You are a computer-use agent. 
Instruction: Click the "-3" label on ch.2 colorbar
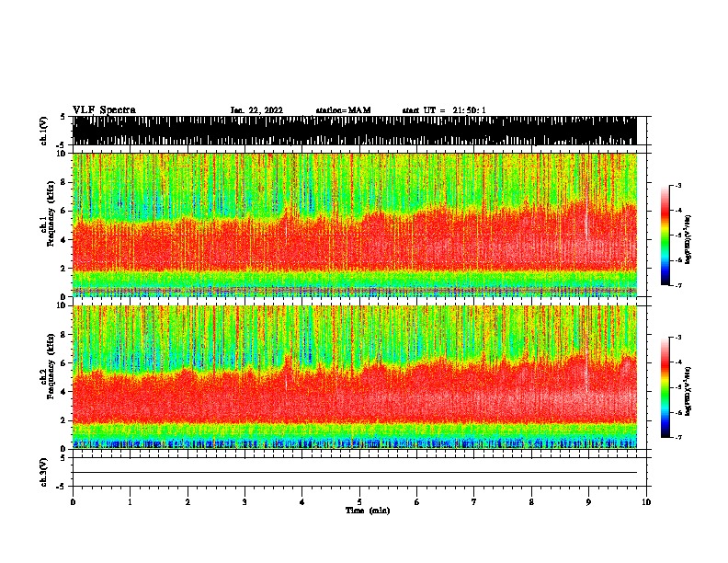coord(677,338)
